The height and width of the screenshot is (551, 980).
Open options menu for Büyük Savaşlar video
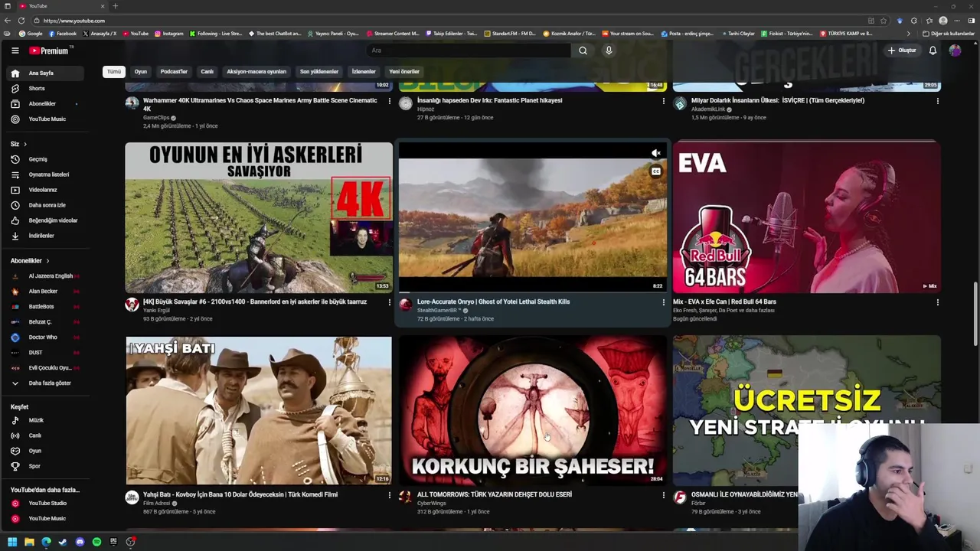(x=389, y=302)
